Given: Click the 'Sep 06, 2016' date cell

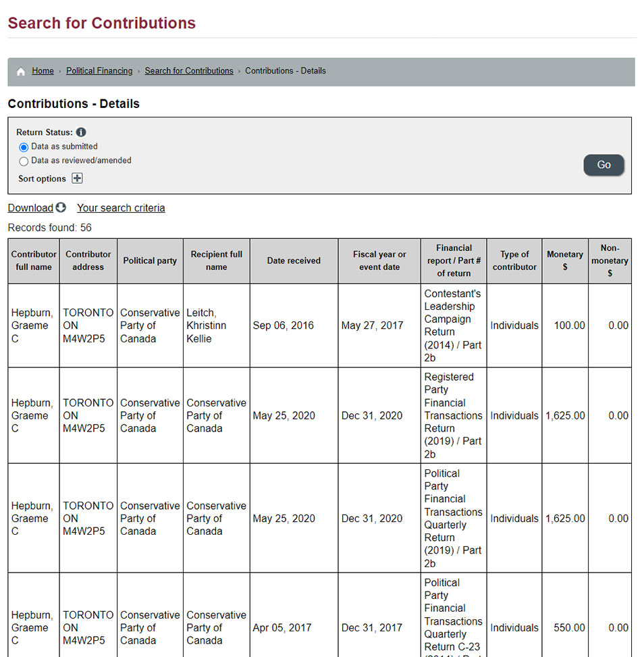Looking at the screenshot, I should (294, 325).
